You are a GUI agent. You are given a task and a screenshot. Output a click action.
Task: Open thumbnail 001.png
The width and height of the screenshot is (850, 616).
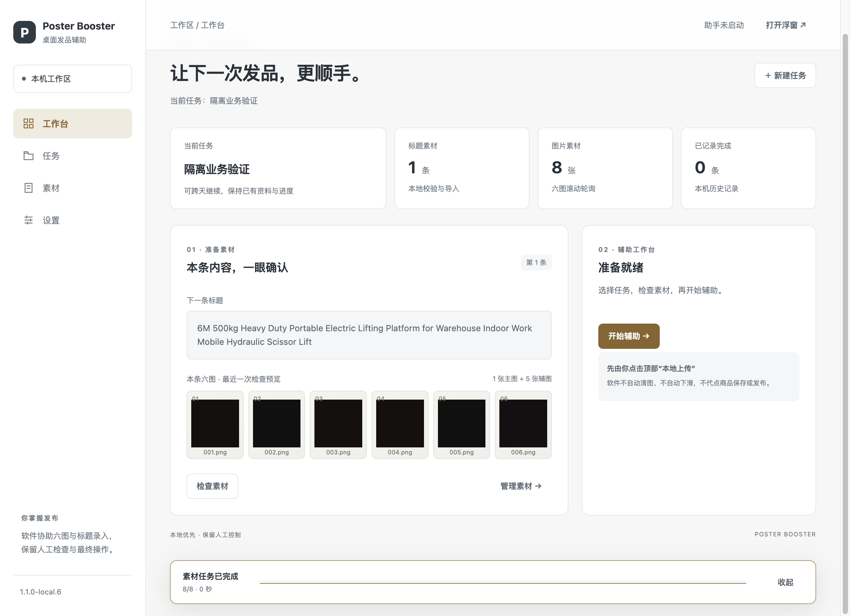point(215,424)
